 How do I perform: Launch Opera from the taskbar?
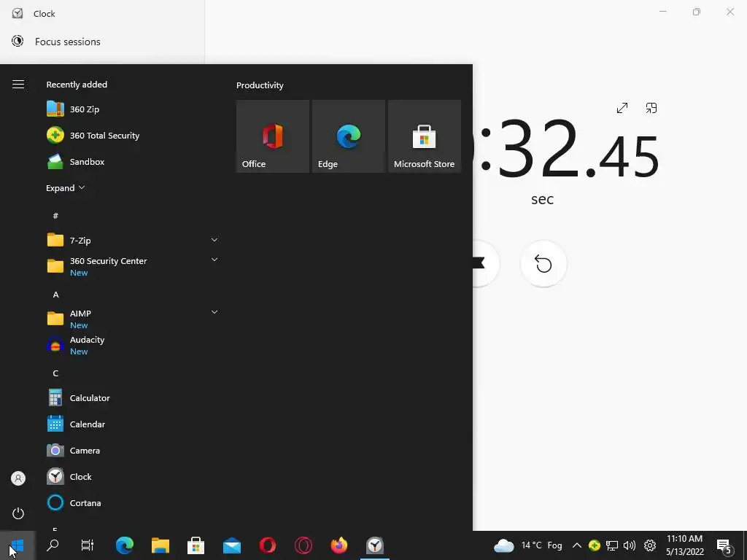[x=268, y=545]
